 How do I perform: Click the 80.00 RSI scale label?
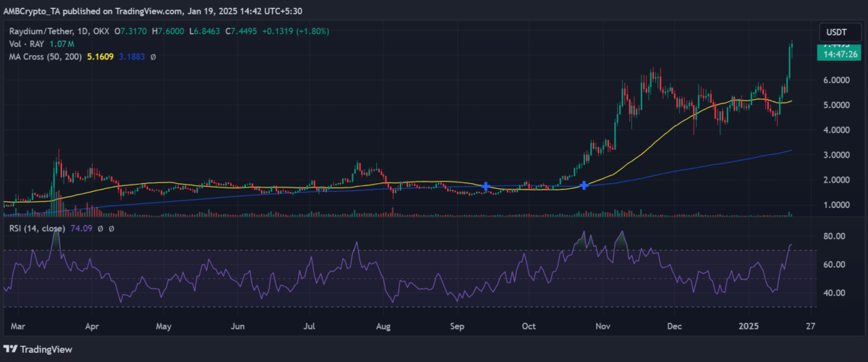(x=837, y=236)
